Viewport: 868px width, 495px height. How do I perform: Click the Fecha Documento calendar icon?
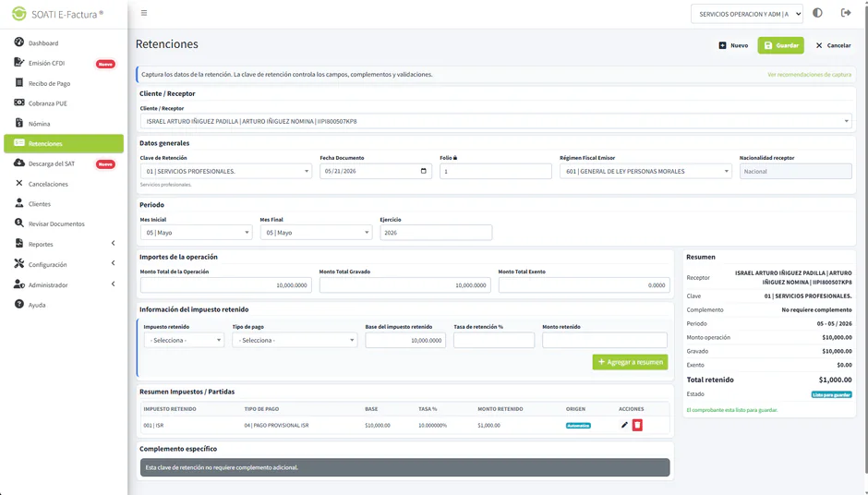tap(424, 171)
